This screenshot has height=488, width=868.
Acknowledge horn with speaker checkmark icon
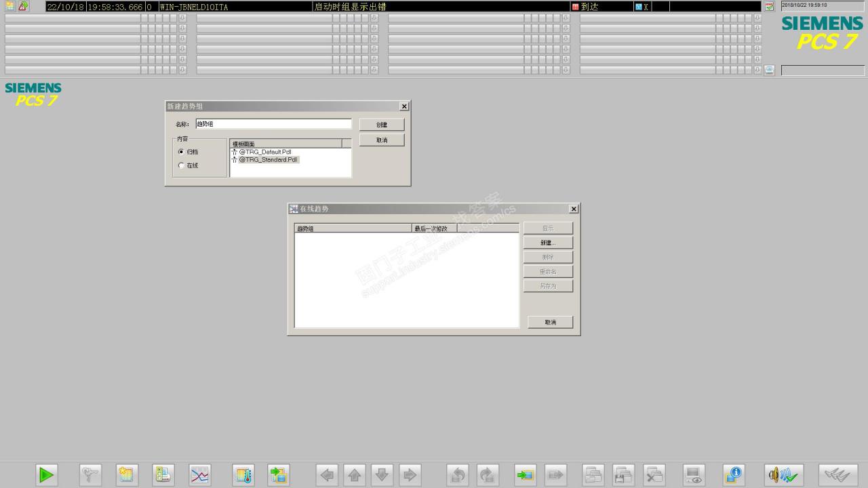coord(784,474)
